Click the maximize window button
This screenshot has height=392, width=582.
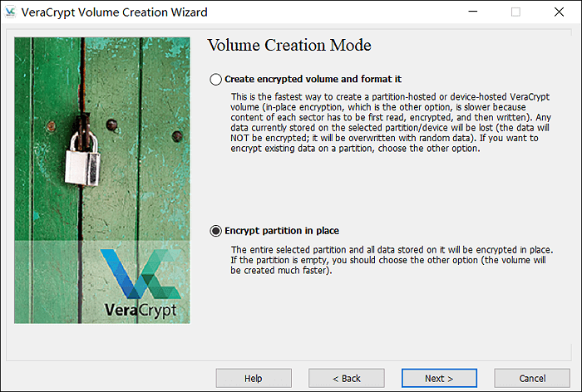515,12
